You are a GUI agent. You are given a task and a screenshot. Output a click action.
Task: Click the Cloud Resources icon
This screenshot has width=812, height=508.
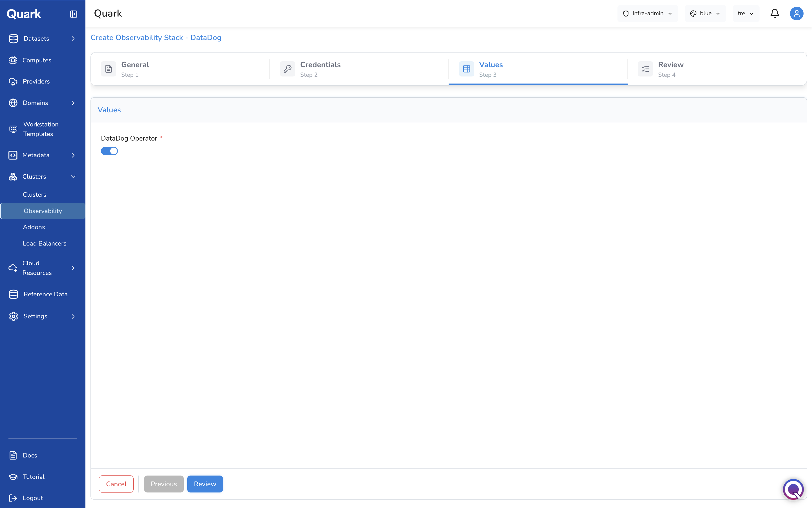[x=13, y=268]
